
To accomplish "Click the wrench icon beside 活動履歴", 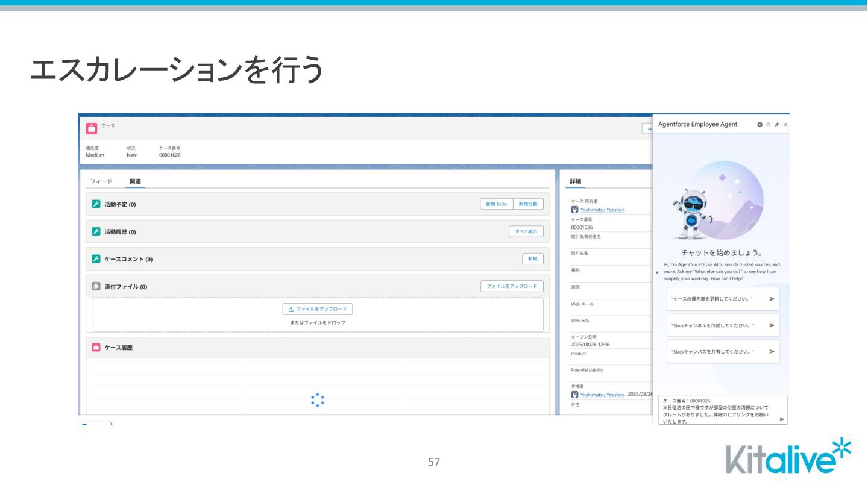I will click(96, 231).
